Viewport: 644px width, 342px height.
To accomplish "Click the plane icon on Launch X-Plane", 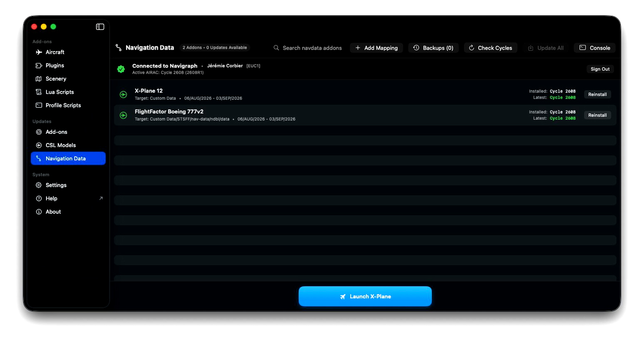I will (343, 297).
